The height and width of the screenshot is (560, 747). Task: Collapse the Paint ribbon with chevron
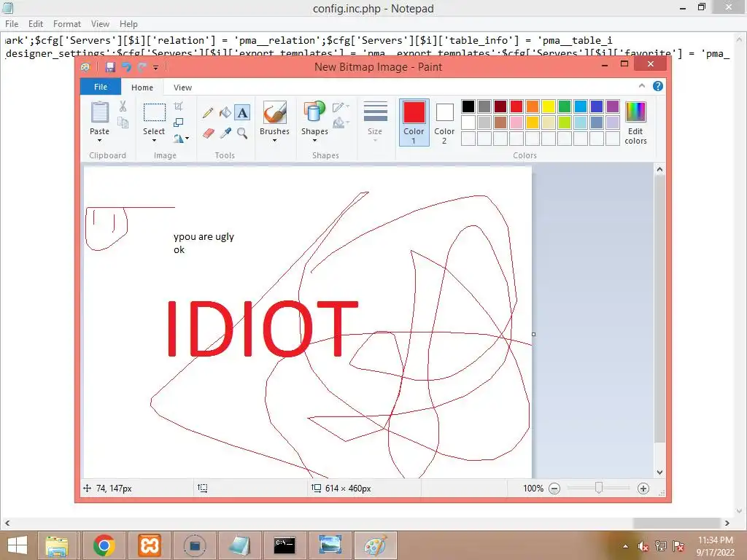point(642,86)
